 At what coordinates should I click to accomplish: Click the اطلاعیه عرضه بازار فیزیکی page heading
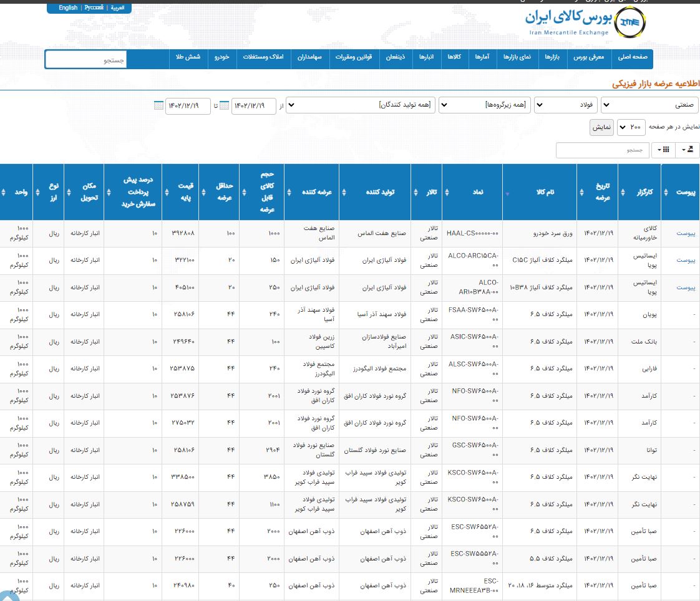pos(655,84)
